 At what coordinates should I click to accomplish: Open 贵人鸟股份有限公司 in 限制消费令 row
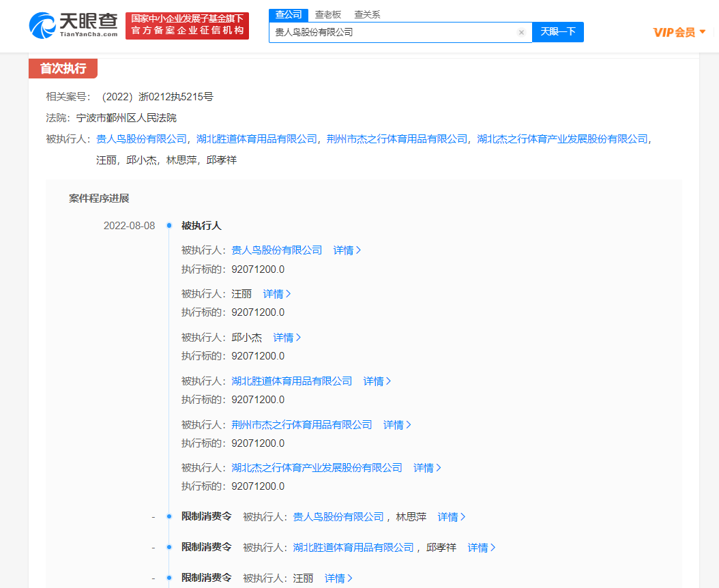pyautogui.click(x=338, y=517)
